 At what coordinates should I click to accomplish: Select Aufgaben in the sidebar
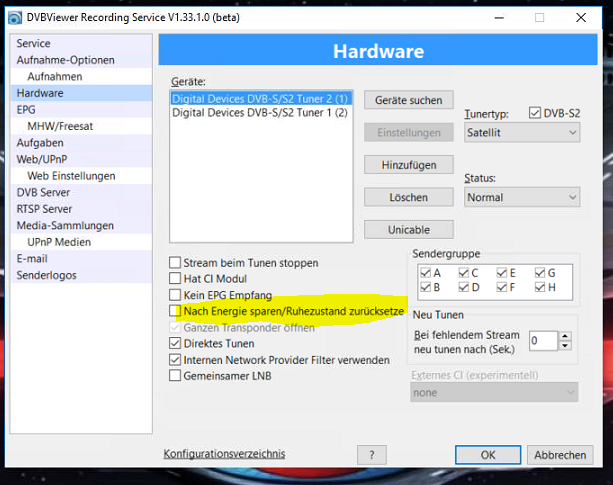(x=81, y=143)
